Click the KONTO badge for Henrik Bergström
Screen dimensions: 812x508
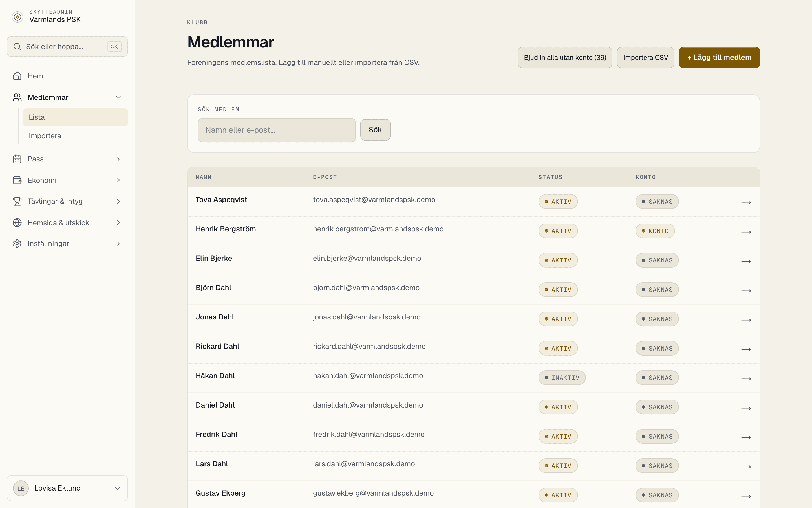pos(655,231)
